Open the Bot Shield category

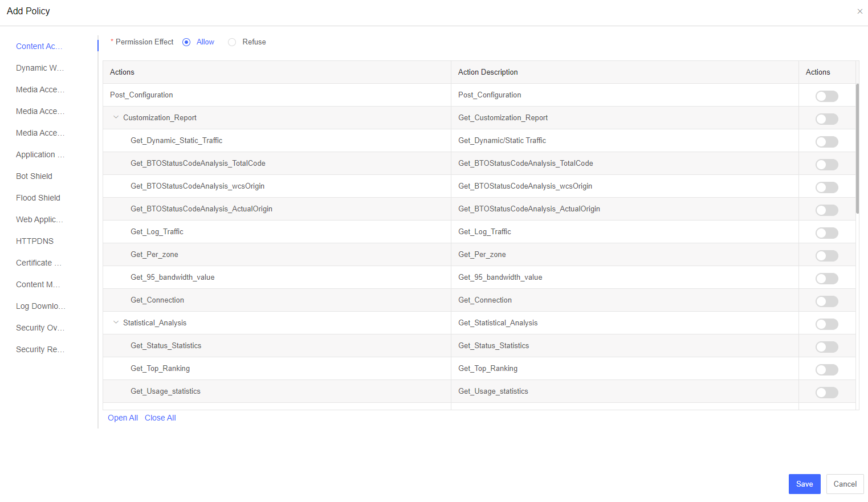[34, 176]
